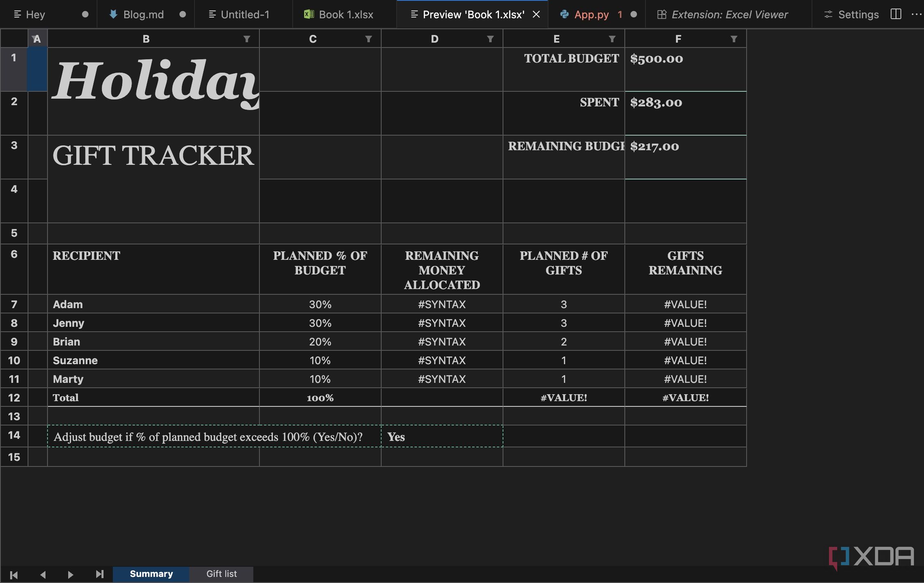Click the unsaved dot on Hey tab
Viewport: 924px width, 583px height.
[85, 15]
